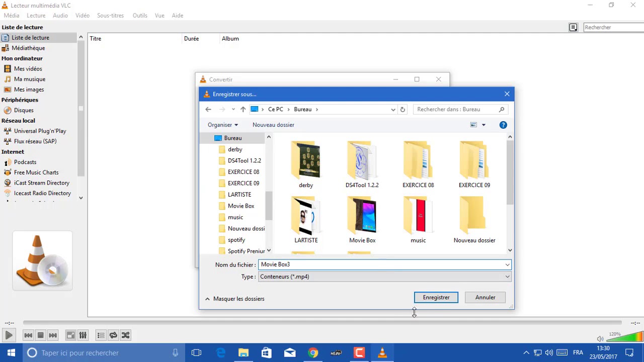
Task: Click the playlist search field
Action: pos(613,28)
